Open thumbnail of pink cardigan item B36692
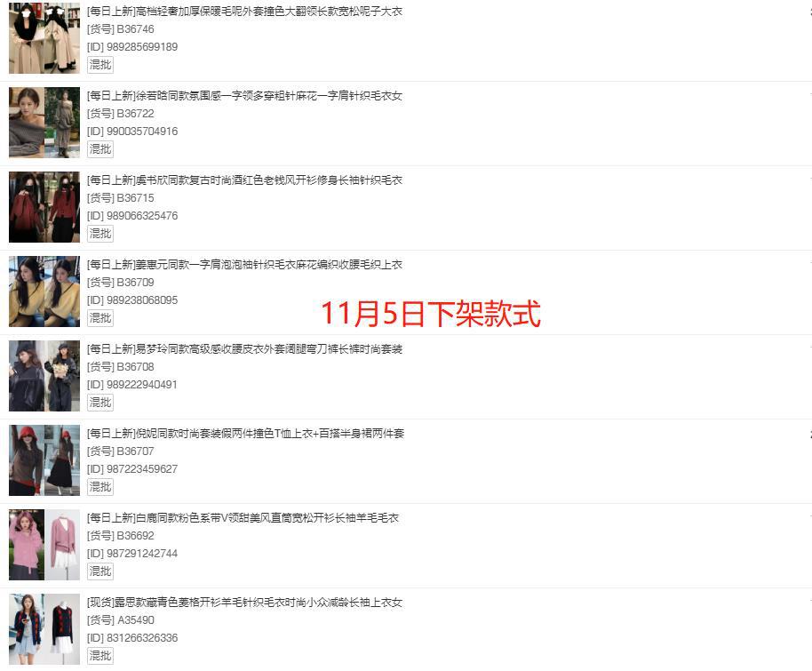 [44, 545]
